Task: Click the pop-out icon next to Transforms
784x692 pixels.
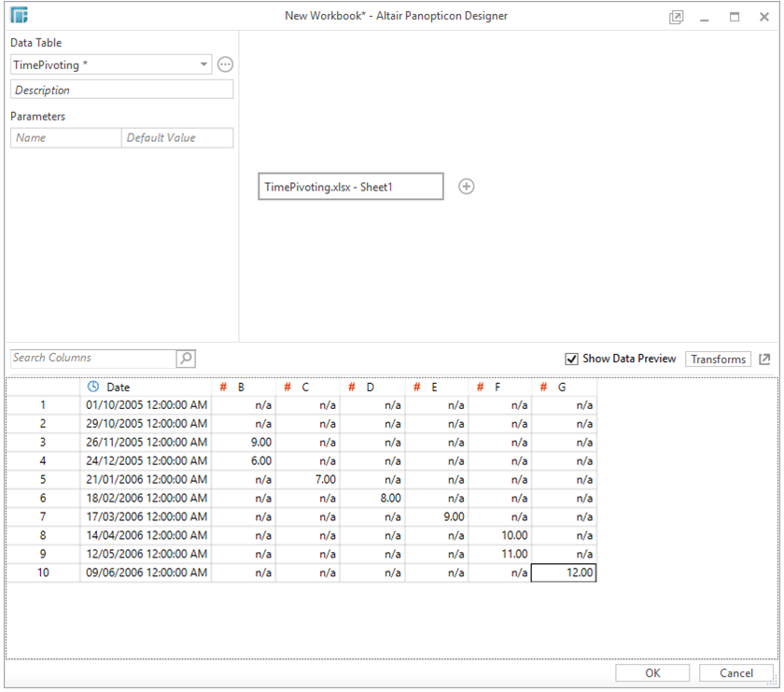Action: click(x=765, y=360)
